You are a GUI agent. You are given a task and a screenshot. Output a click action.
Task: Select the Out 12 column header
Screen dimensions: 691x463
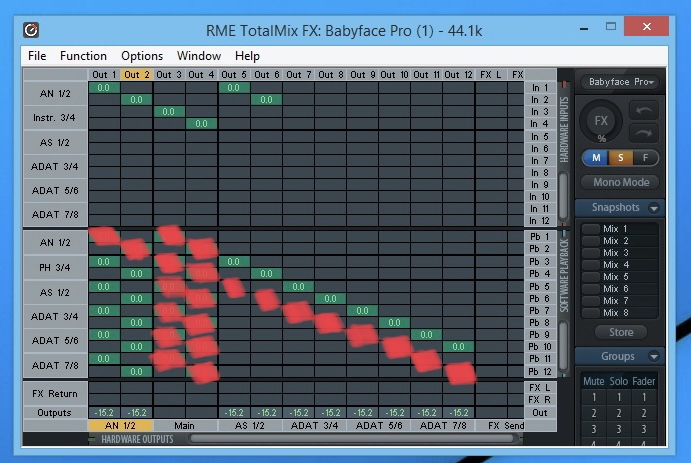pos(458,74)
